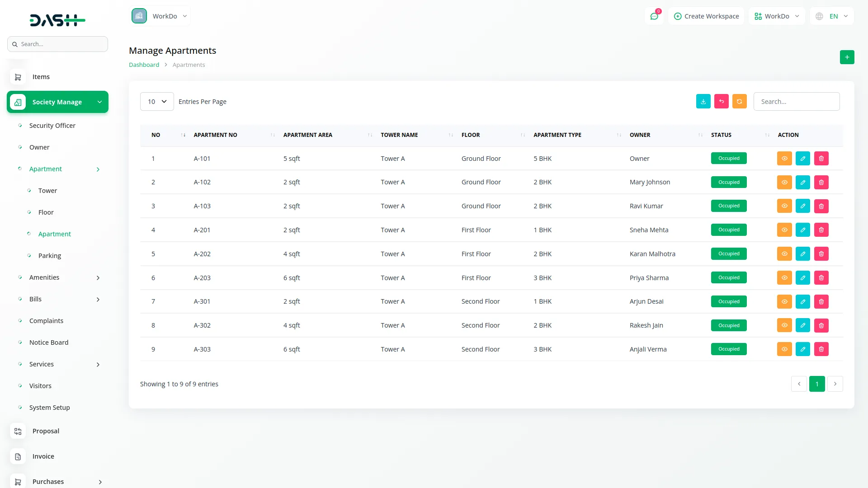The width and height of the screenshot is (868, 488).
Task: Open the EN language dropdown
Action: tap(832, 16)
